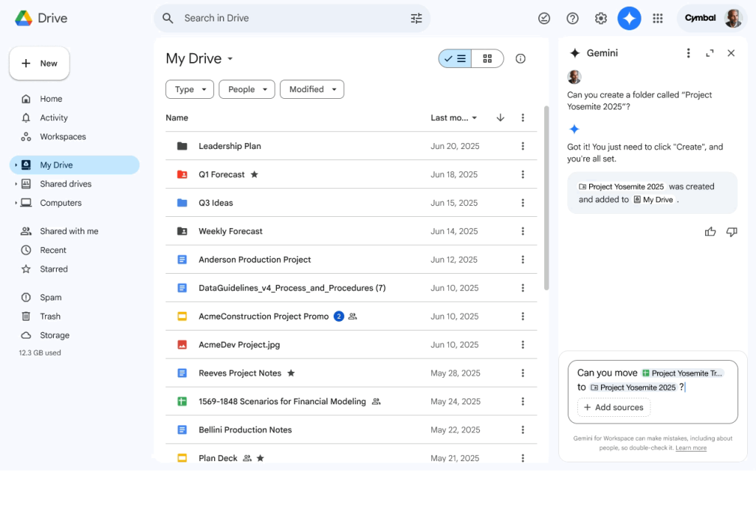Expand the Gemini panel to full size
The image size is (756, 532).
click(709, 53)
